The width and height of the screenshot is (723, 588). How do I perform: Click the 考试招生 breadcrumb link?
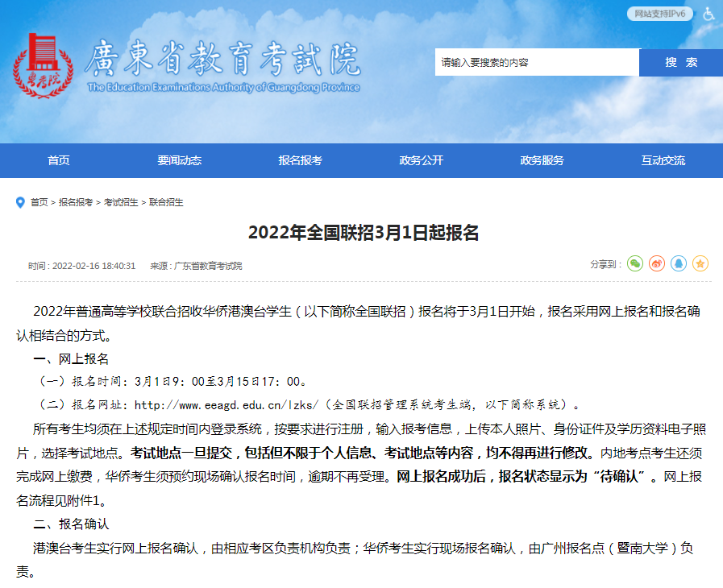pos(121,202)
